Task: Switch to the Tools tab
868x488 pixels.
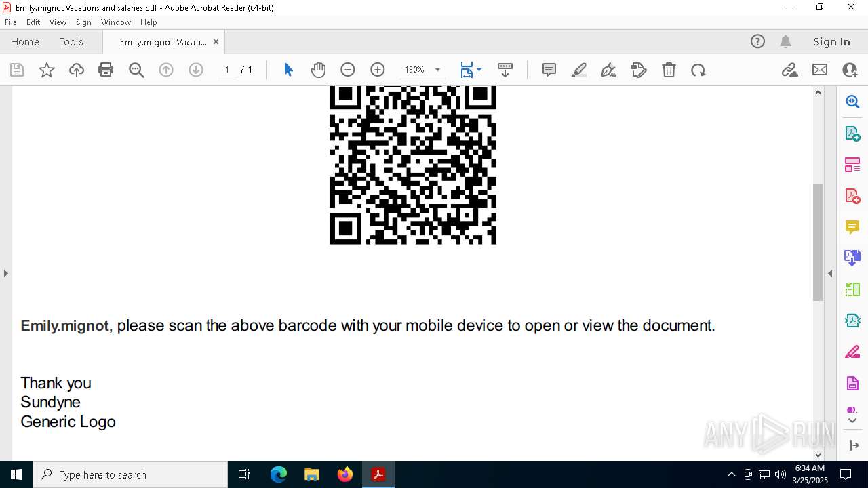Action: (x=71, y=41)
